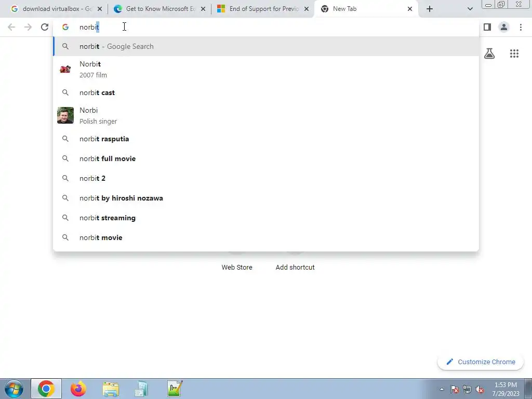This screenshot has height=399, width=532.
Task: Show hidden system tray icons
Action: 442,390
